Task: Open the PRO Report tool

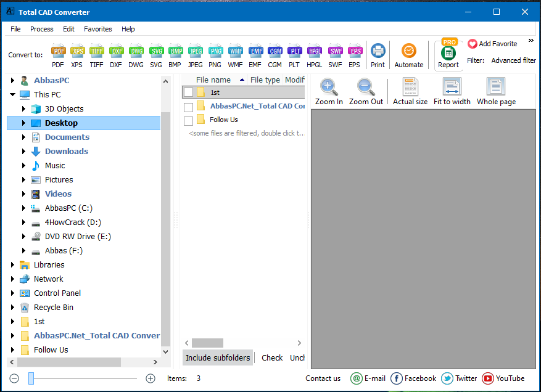Action: [448, 54]
